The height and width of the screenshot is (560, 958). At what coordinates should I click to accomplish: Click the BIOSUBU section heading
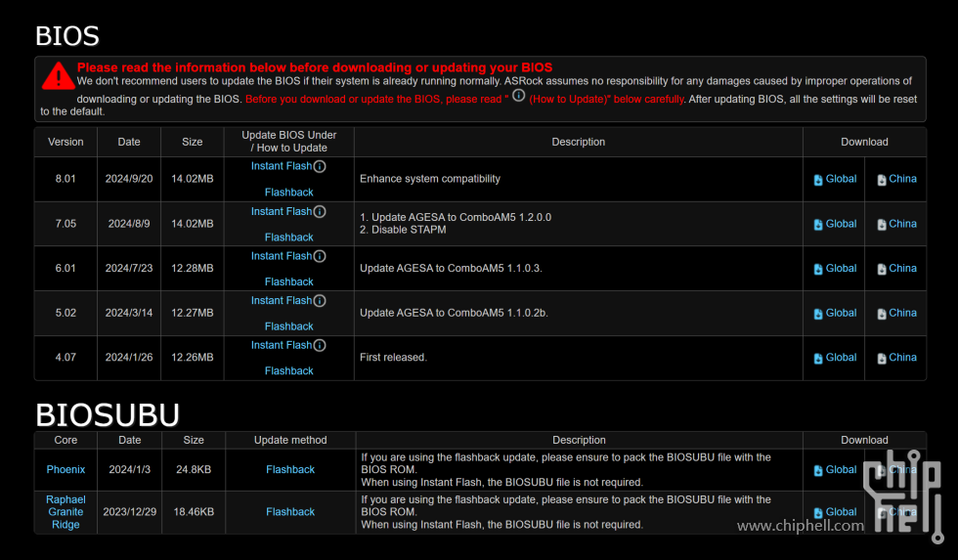point(108,415)
